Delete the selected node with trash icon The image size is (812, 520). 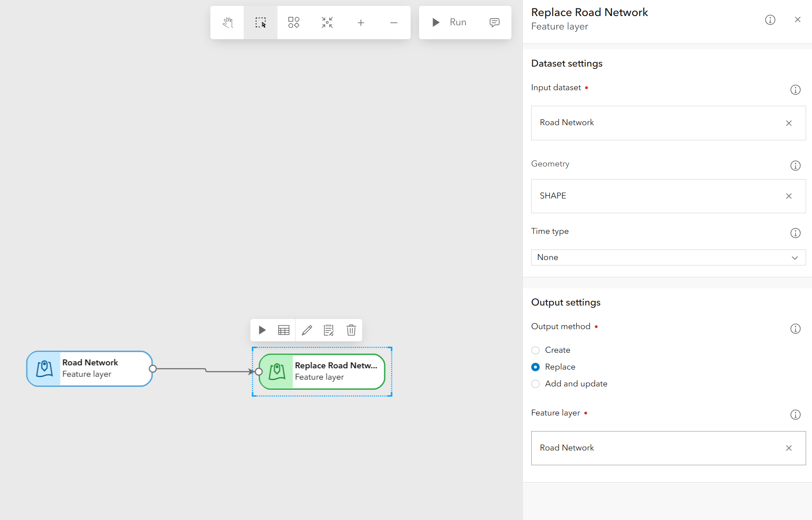[351, 330]
